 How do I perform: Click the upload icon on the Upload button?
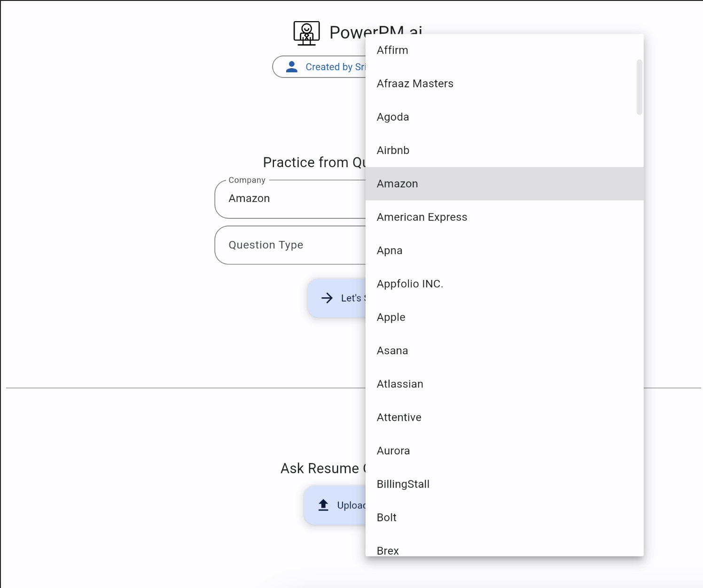tap(323, 505)
